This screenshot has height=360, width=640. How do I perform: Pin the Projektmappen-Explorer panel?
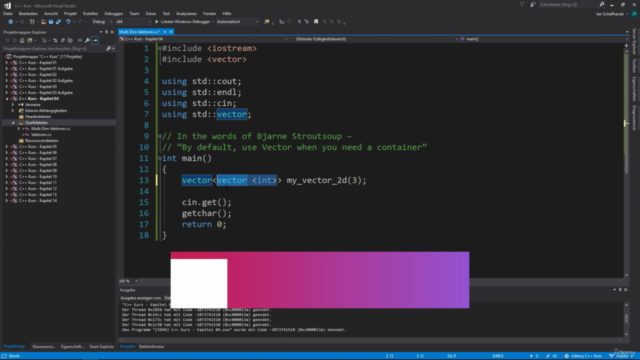click(x=107, y=32)
